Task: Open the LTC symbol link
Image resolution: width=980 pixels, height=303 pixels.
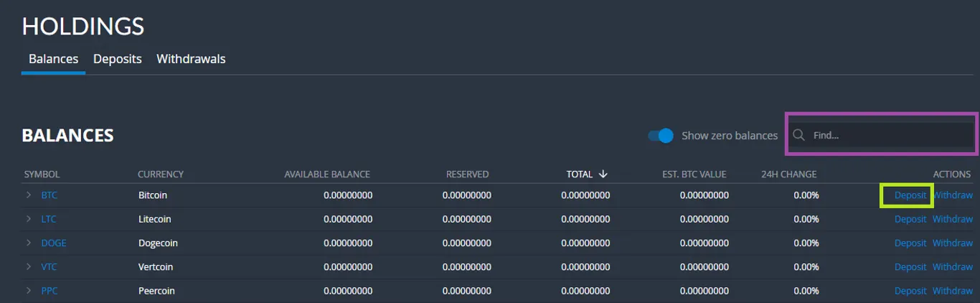Action: (49, 219)
